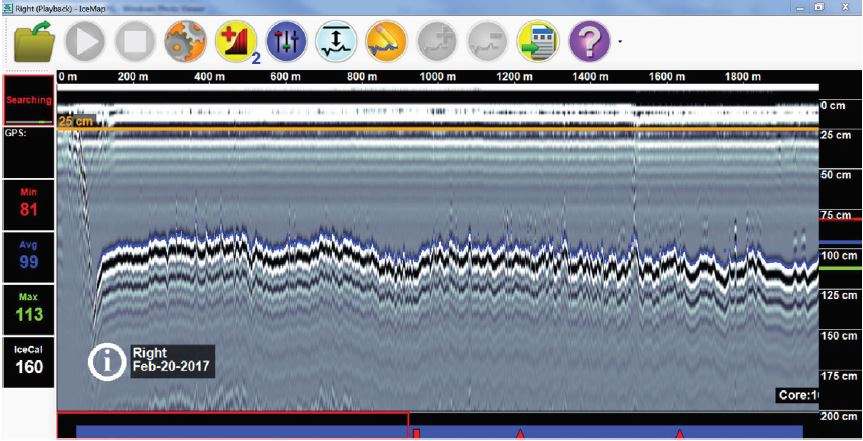Click the GPS status panel
863x441 pixels.
29,151
